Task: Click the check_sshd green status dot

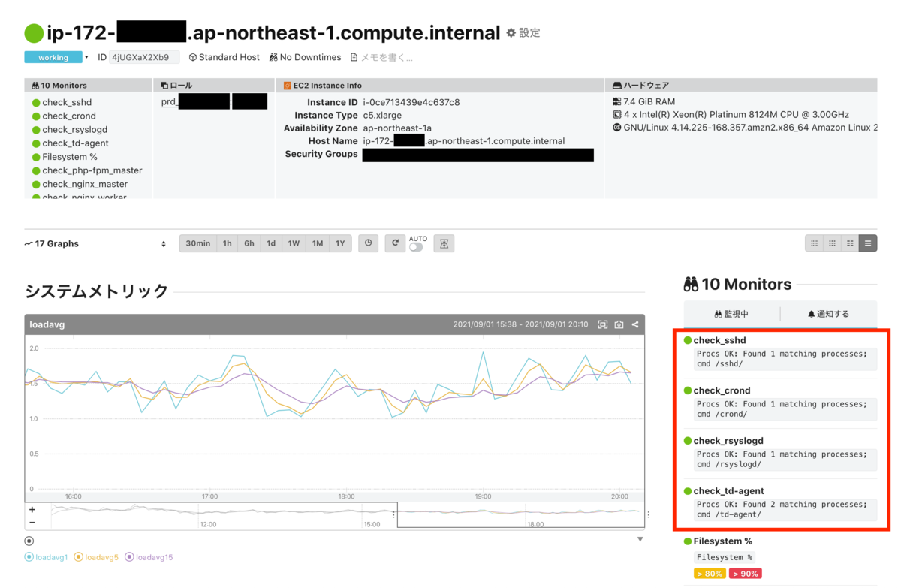Action: tap(688, 340)
